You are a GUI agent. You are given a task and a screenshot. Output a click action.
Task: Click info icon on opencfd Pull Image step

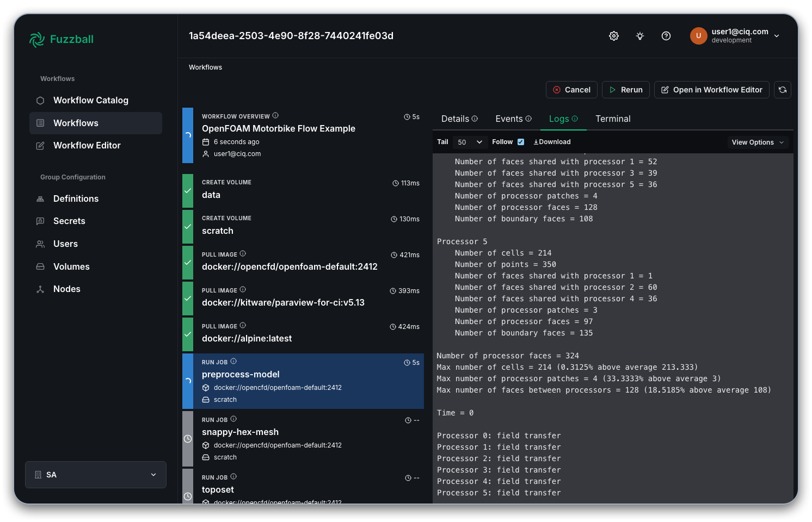[243, 253]
